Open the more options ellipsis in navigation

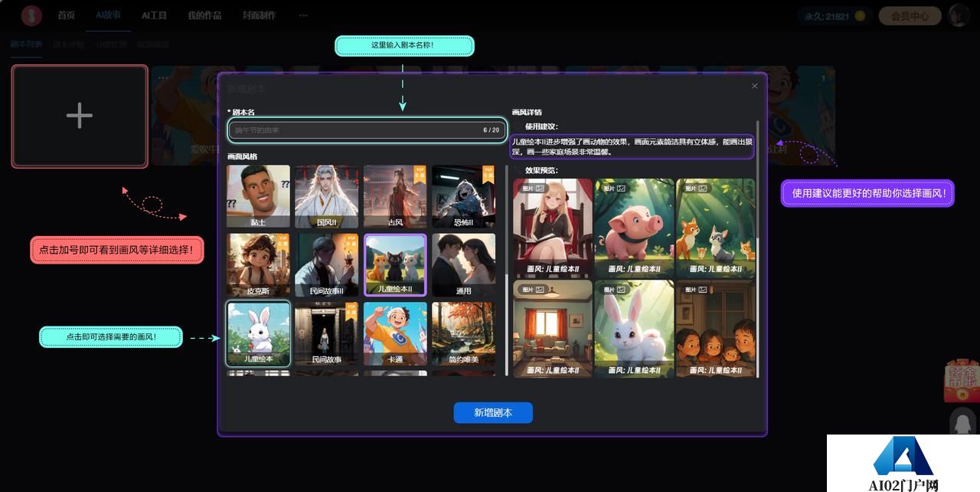[x=303, y=15]
